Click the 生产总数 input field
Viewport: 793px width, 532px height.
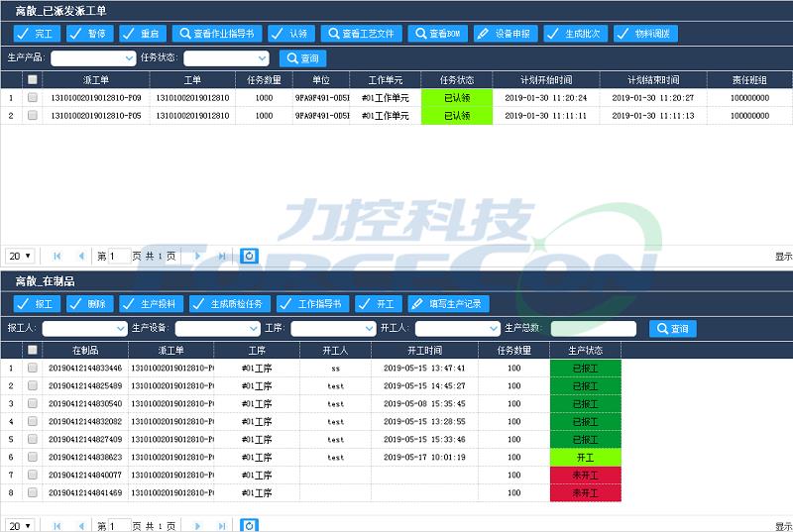coord(593,328)
